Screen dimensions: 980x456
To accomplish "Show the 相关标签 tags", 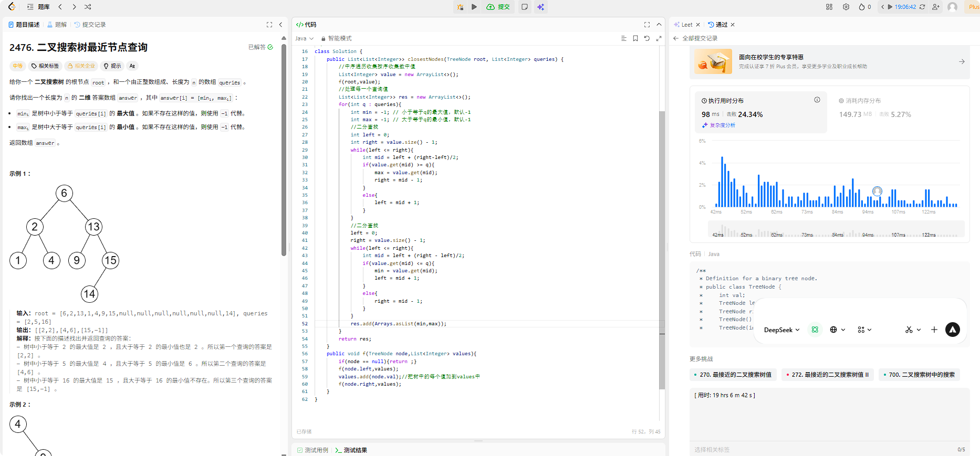I will (45, 66).
